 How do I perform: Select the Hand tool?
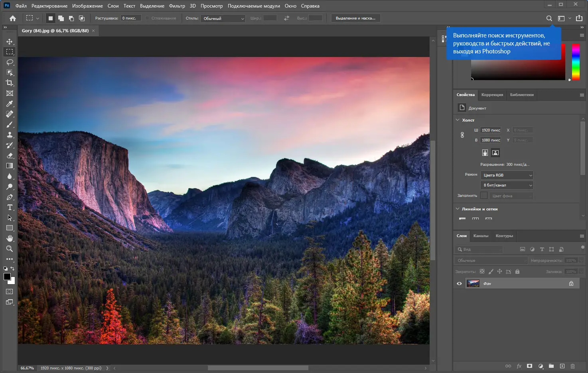click(x=10, y=238)
